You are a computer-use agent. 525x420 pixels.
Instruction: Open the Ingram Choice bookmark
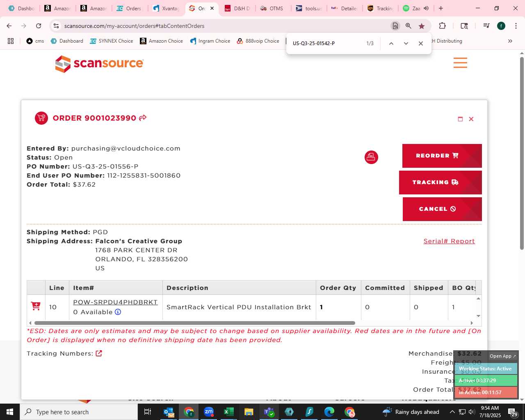coord(210,41)
